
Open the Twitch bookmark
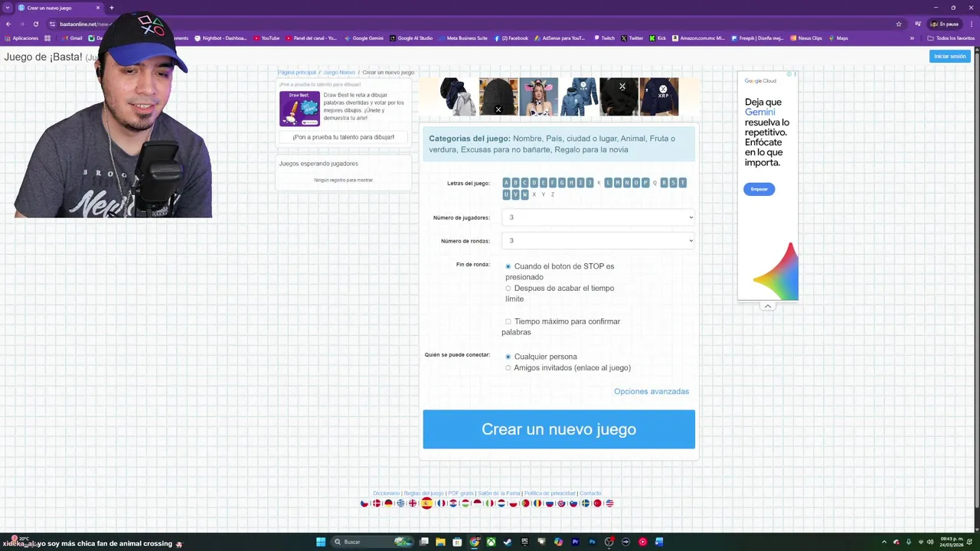coord(604,37)
